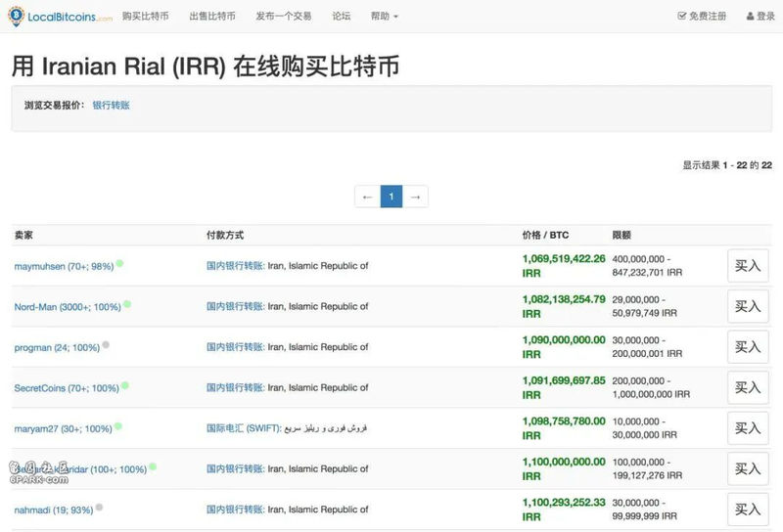The image size is (783, 532).
Task: Select limit 200,000,000 - 1,000,000,000 IRR
Action: [651, 388]
